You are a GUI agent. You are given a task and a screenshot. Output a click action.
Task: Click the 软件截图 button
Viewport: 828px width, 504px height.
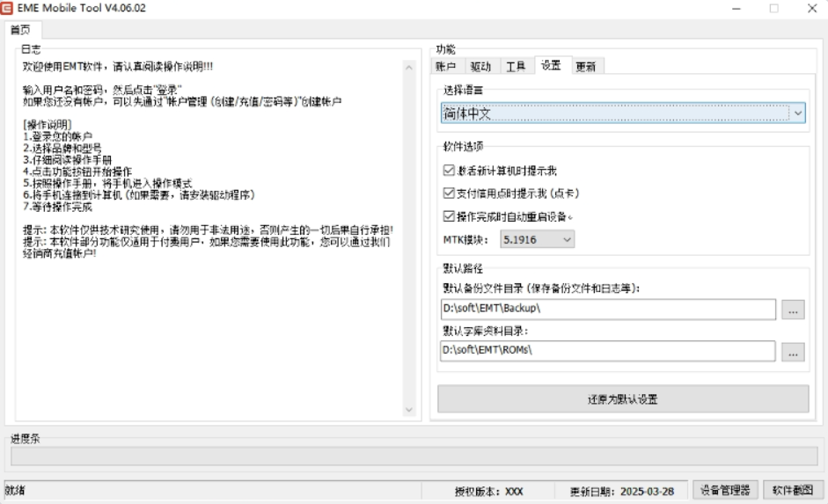tap(793, 490)
